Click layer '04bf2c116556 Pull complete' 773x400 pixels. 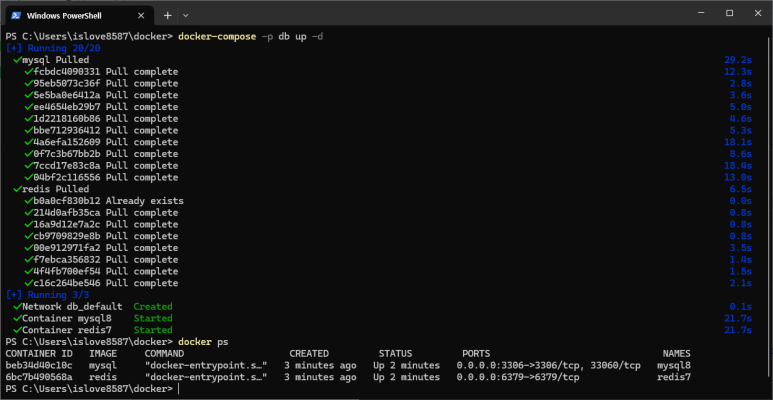point(102,178)
